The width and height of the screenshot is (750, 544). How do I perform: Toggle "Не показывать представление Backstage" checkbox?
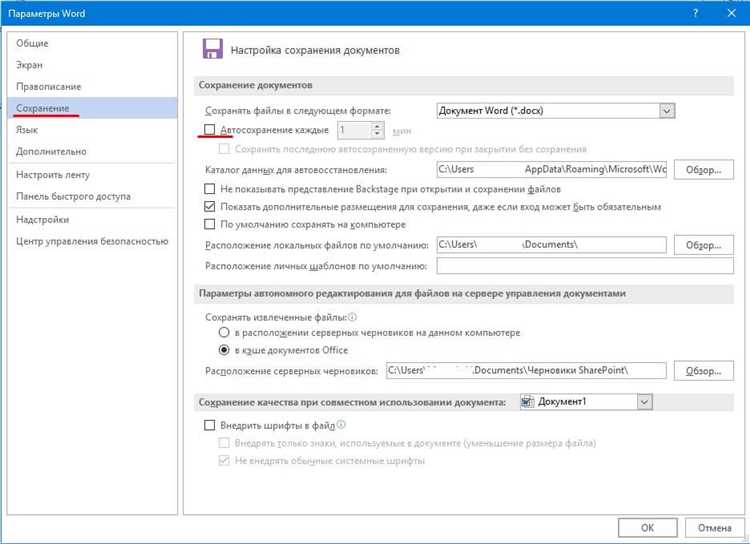click(209, 188)
